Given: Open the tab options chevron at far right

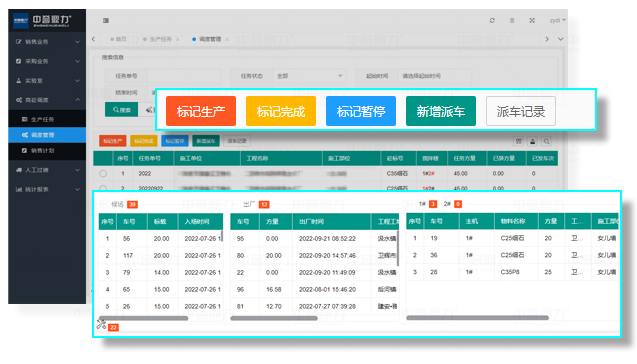Looking at the screenshot, I should (561, 39).
